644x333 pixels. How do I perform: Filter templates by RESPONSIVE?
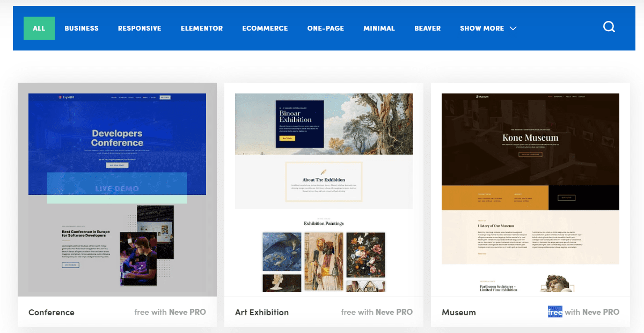tap(140, 28)
